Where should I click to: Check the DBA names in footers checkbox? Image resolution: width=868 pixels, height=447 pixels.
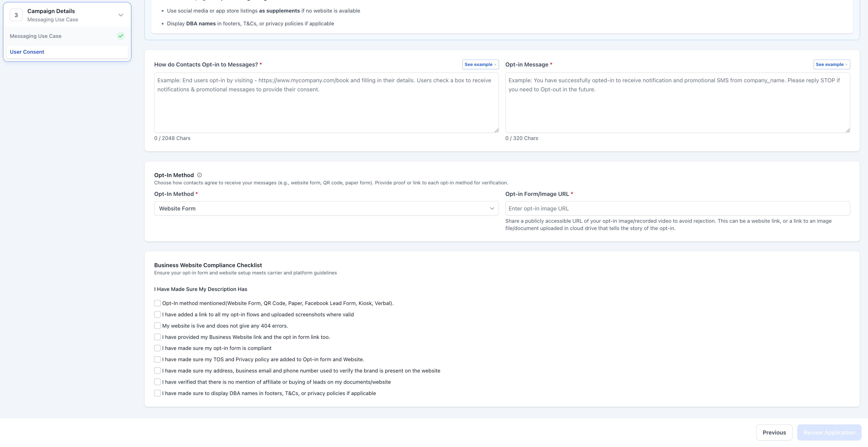(157, 393)
